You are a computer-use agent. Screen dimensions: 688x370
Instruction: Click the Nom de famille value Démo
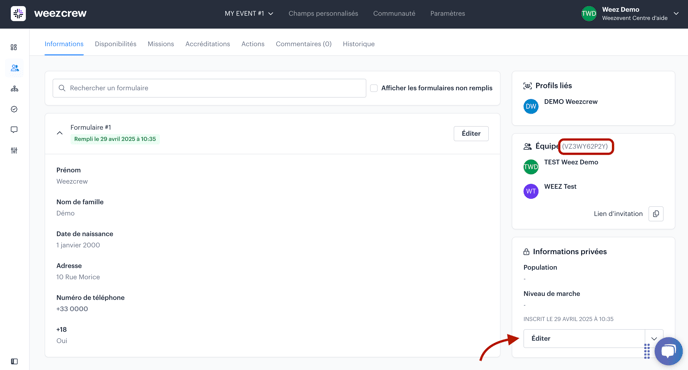(x=65, y=213)
